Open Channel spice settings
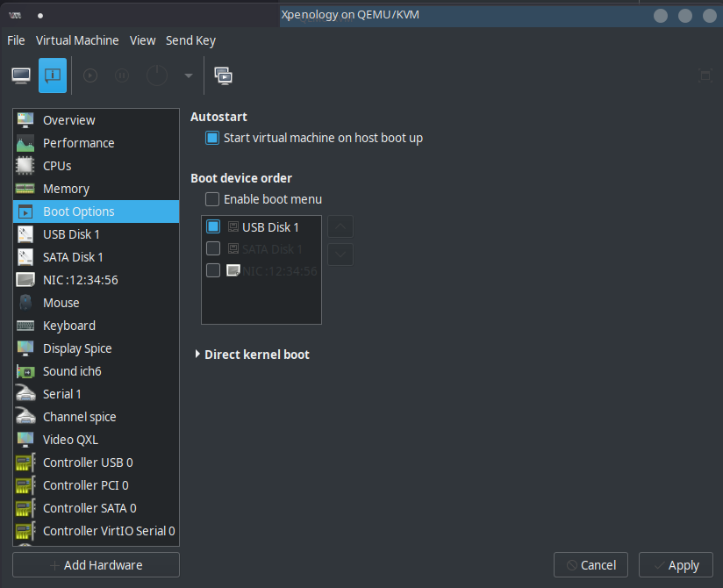 tap(96, 417)
